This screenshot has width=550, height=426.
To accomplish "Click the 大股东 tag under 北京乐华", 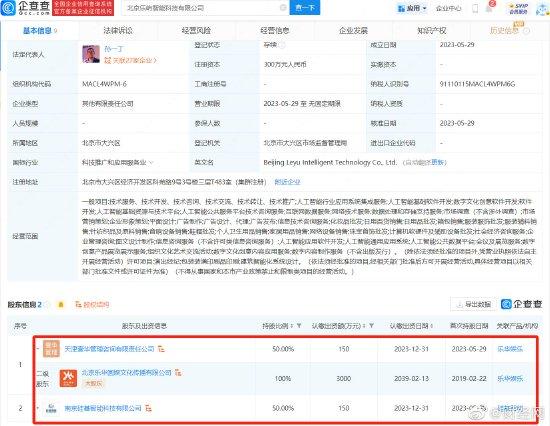I will 93,384.
